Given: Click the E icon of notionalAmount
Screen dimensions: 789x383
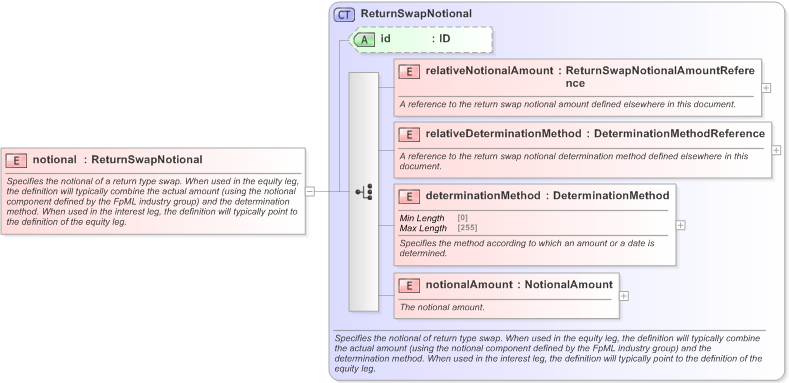Looking at the screenshot, I should [x=409, y=285].
